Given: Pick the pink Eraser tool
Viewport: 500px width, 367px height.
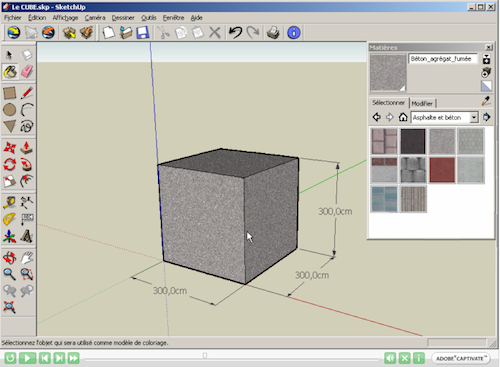Looking at the screenshot, I should point(27,71).
